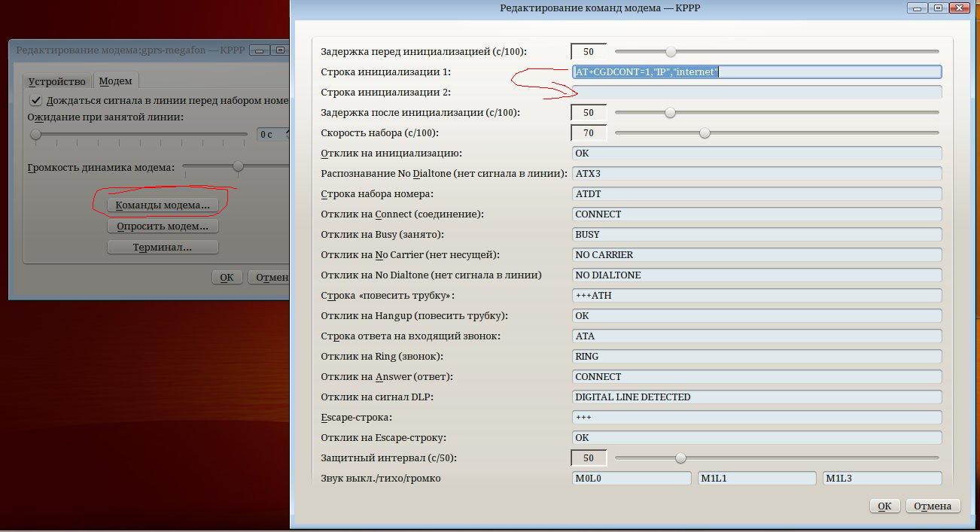The height and width of the screenshot is (532, 980).
Task: Click the Строка инициализации 1 field
Action: tap(756, 72)
